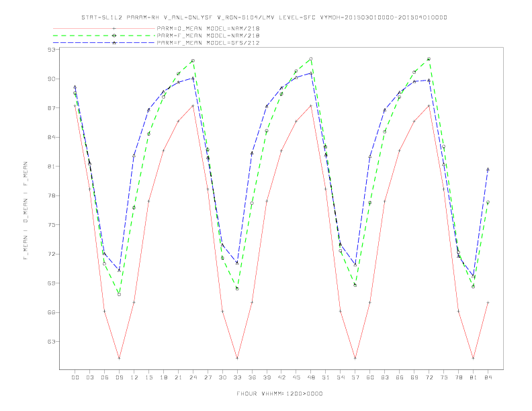Click x-axis forecast hour label 51
Screen dimensions: 532x411
[326, 377]
